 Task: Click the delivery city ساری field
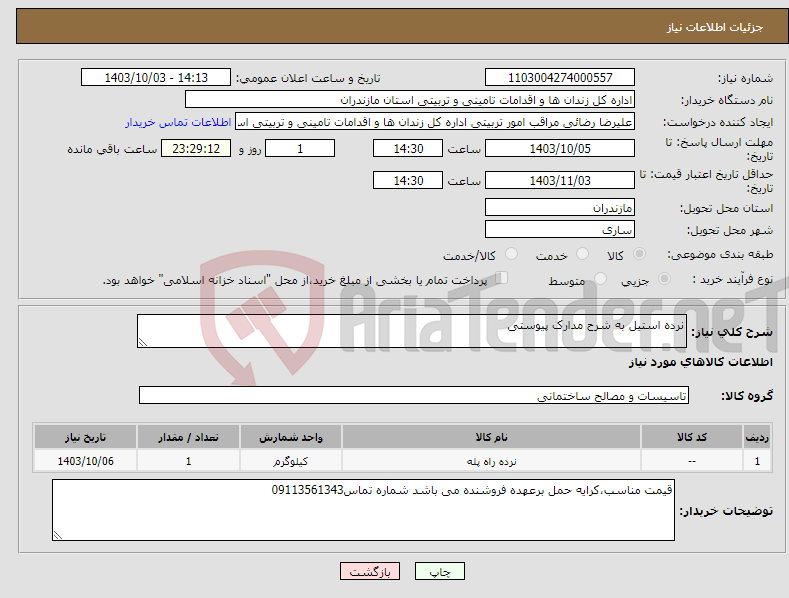tap(560, 230)
